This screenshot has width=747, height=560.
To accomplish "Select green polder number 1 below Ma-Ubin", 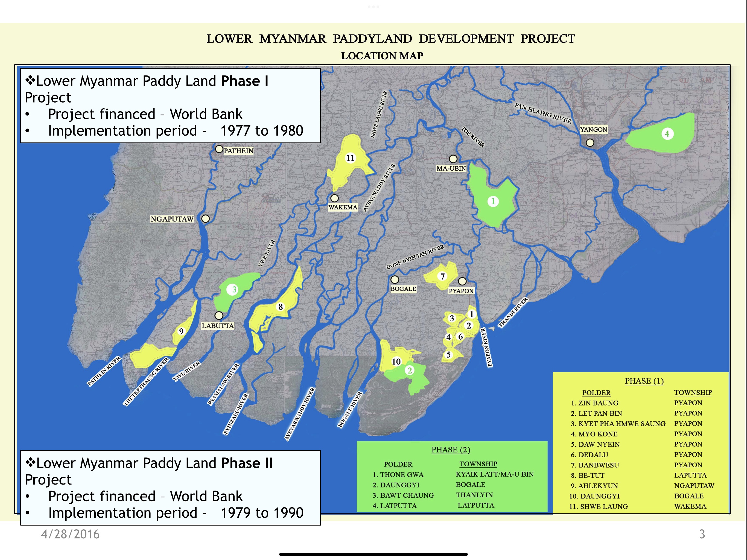I will [x=493, y=201].
